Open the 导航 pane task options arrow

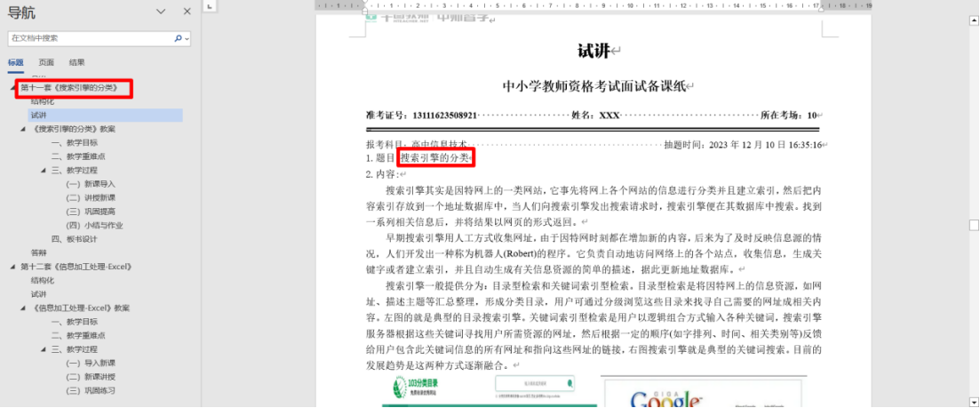pos(161,12)
